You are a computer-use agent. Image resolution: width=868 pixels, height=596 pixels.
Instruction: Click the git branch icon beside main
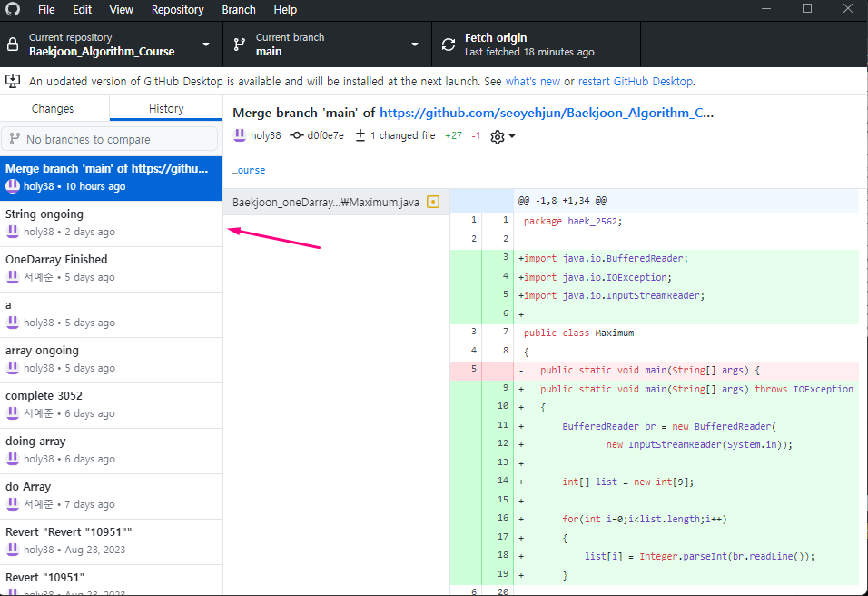pos(239,45)
